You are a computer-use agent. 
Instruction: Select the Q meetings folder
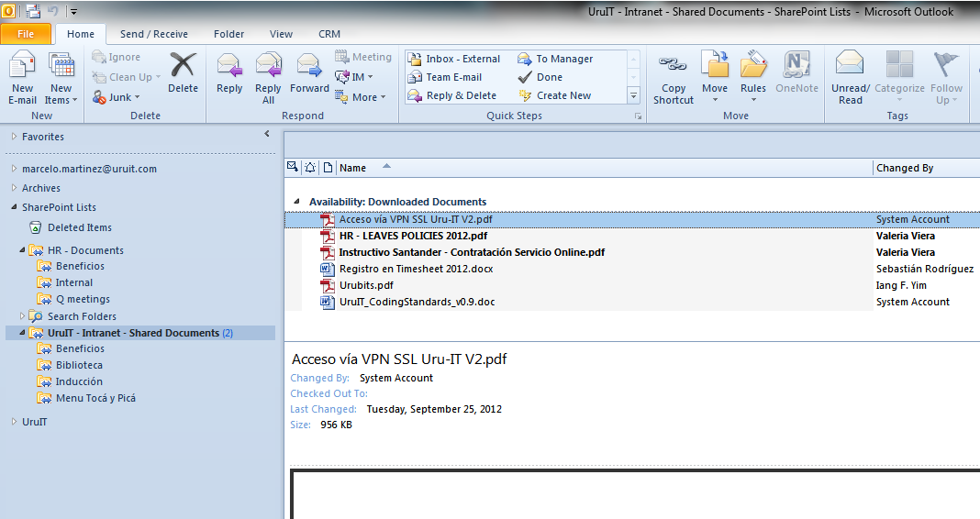pos(73,299)
